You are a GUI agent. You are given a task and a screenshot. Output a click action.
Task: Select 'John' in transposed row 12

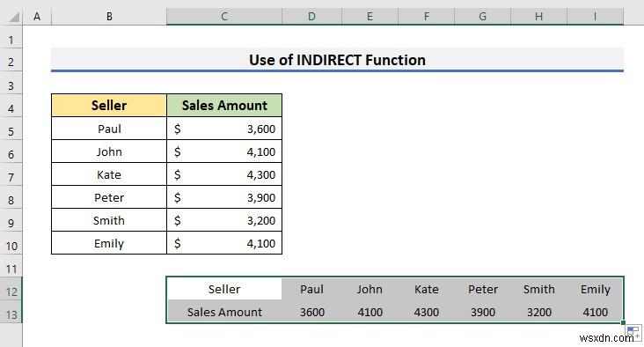[x=370, y=289]
